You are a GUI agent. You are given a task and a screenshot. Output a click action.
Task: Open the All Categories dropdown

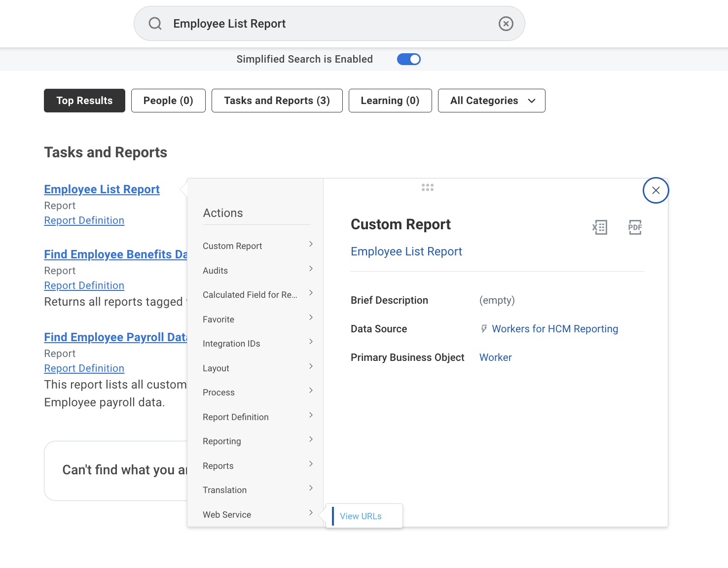(x=491, y=101)
